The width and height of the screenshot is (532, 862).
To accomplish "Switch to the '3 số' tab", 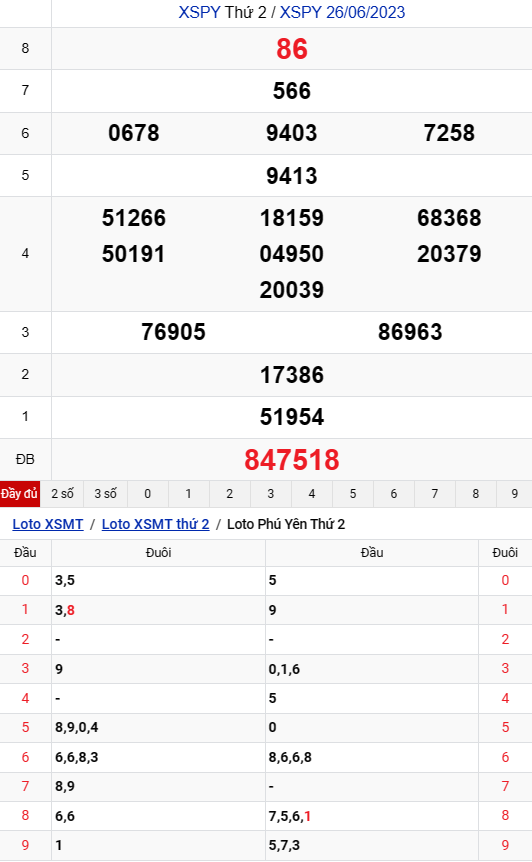I will tap(106, 494).
